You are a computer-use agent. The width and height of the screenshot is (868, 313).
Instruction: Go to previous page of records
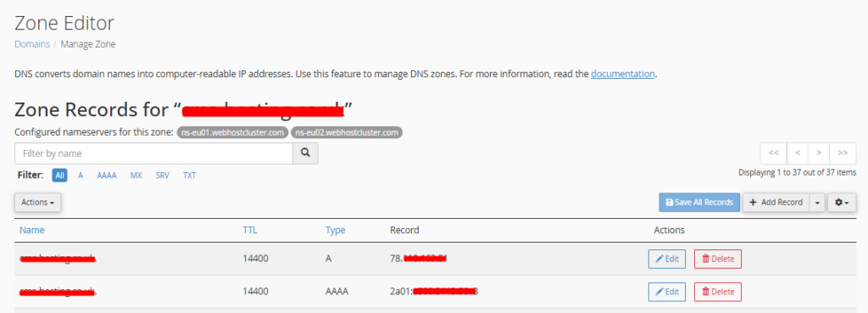tap(797, 153)
